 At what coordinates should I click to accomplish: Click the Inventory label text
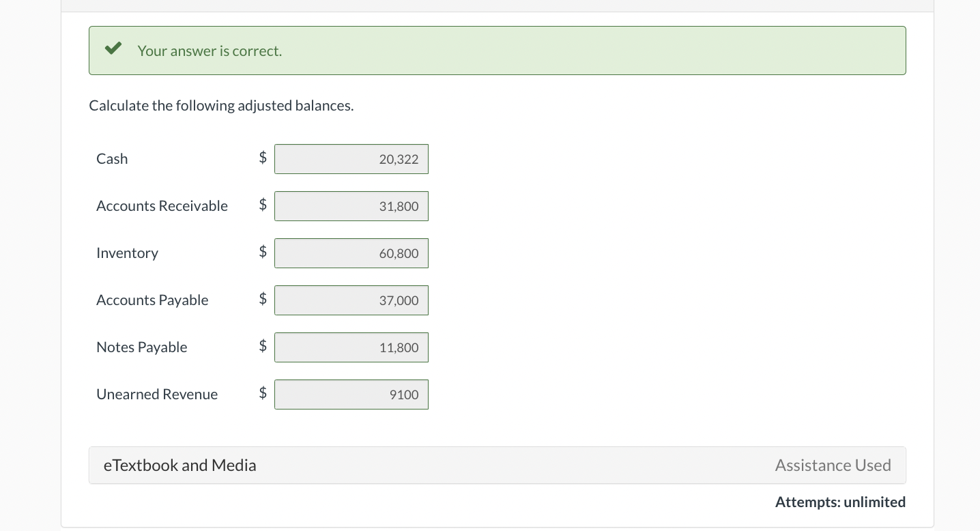127,253
